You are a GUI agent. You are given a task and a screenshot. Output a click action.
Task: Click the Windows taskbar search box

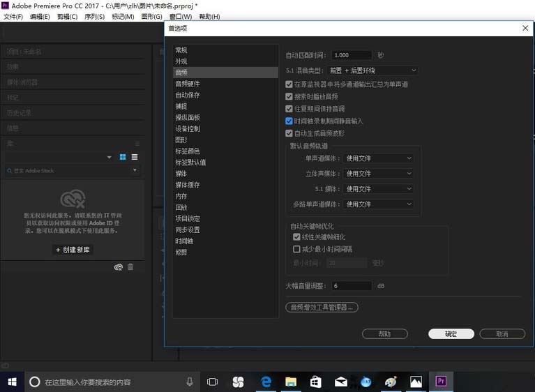(112, 382)
